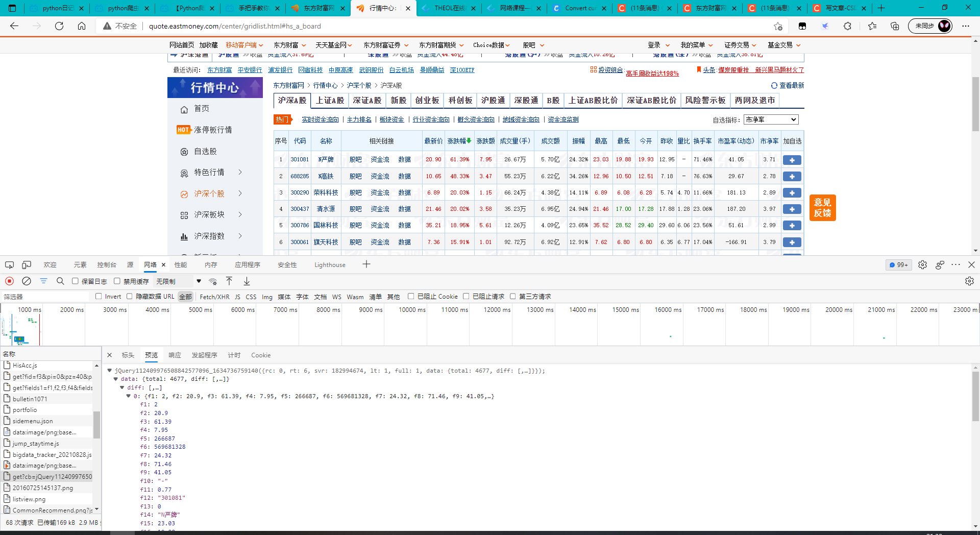This screenshot has height=535, width=980.
Task: Open browser collections icon
Action: 894,26
